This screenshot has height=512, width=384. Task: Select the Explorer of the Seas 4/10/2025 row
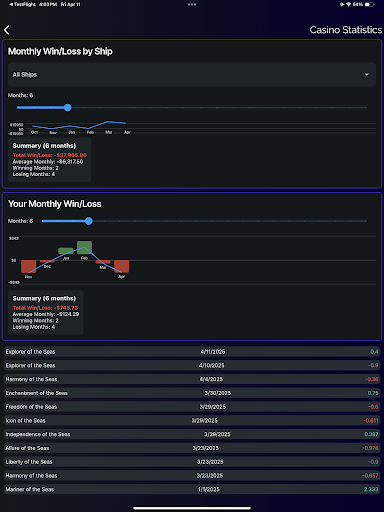(x=192, y=365)
